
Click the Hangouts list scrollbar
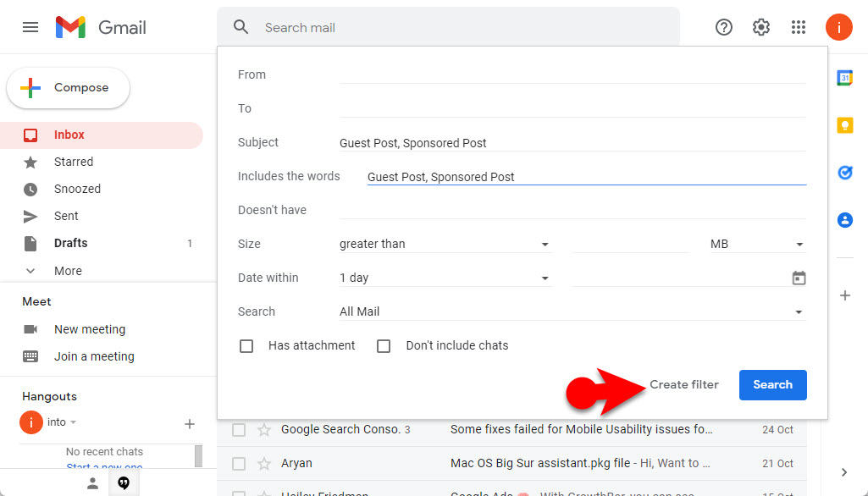198,456
